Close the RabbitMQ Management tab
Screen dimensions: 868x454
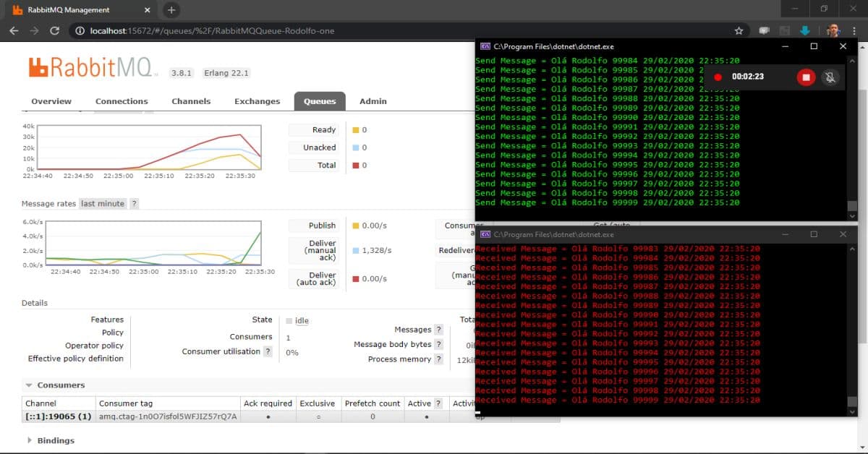coord(147,10)
